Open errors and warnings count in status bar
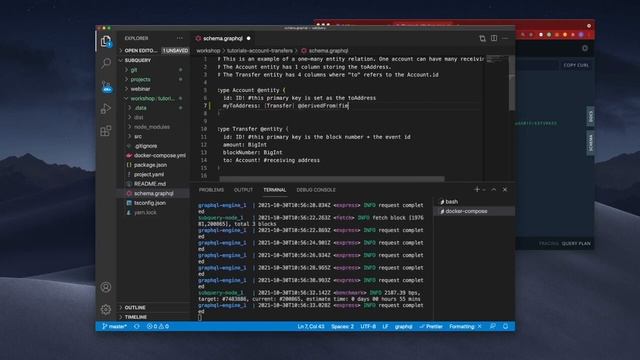The height and width of the screenshot is (360, 640). point(158,327)
